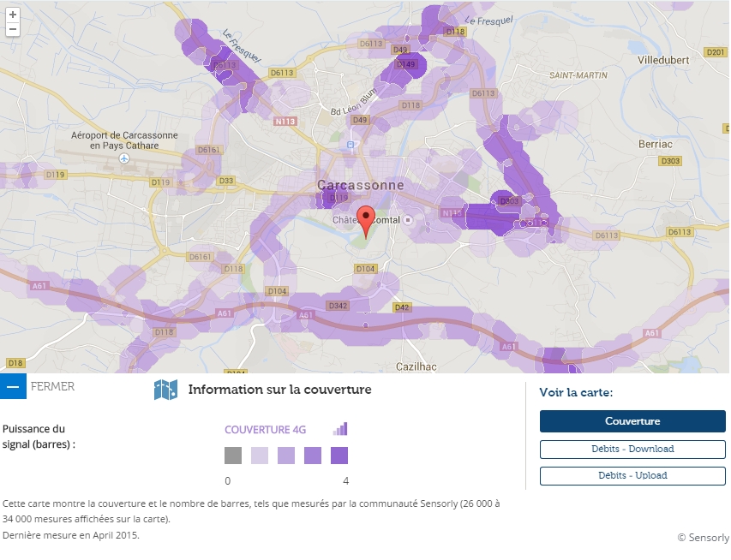Click the airport icon at Aéroport de Carcassonne
This screenshot has height=560, width=731.
click(x=124, y=158)
